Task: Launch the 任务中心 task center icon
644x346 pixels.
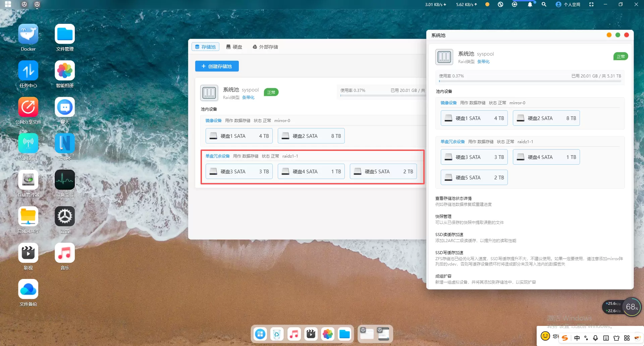Action: 28,71
